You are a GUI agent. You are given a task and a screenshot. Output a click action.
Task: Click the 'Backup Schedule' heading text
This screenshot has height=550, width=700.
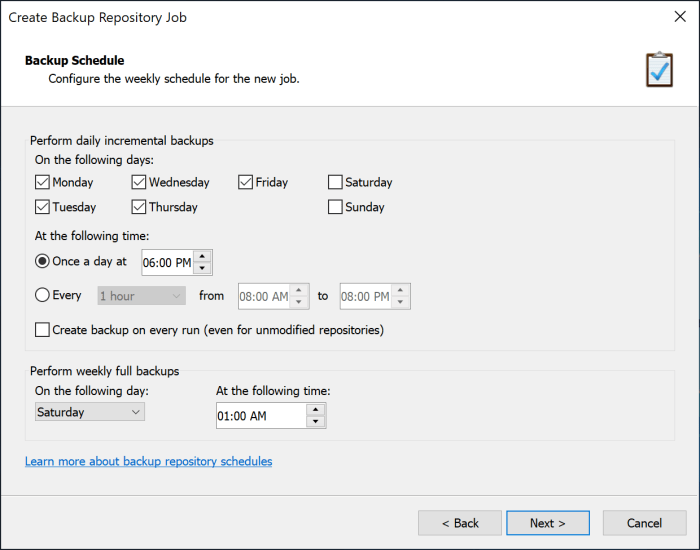[75, 60]
